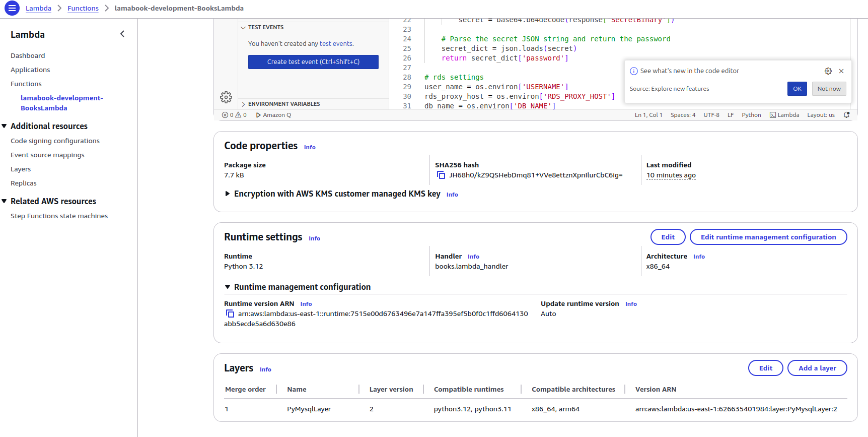Viewport: 868px width, 437px height.
Task: Open Event source mappings
Action: [47, 155]
